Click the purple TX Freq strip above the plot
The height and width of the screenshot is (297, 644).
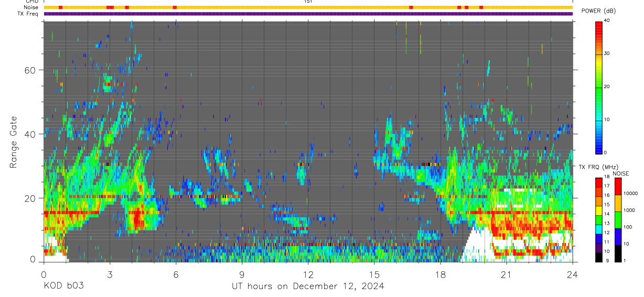click(308, 14)
